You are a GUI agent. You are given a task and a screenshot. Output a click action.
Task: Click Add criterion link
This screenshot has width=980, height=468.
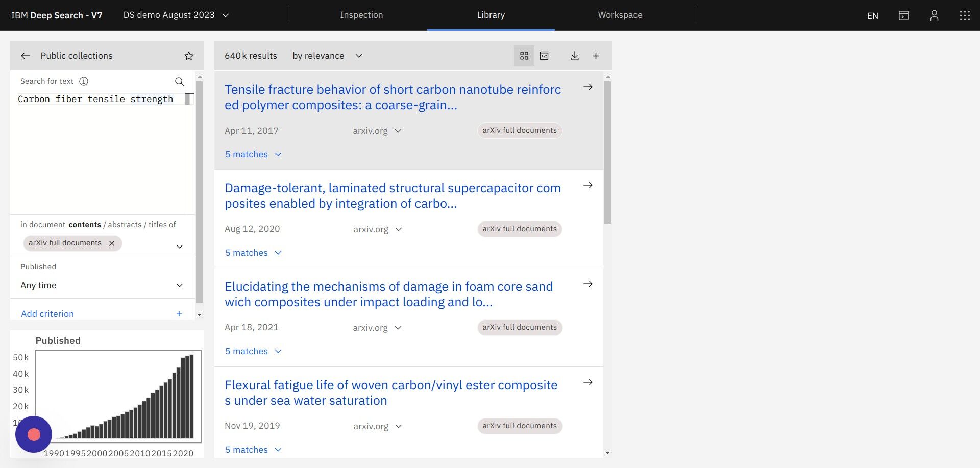click(x=47, y=314)
